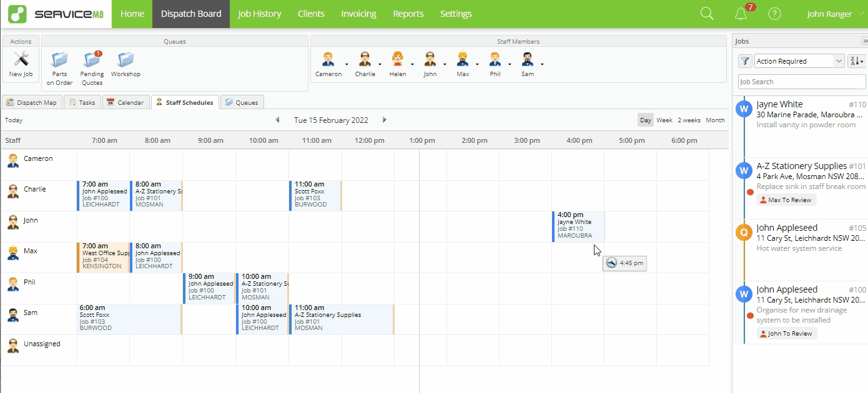Viewport: 868px width, 393px height.
Task: Create a New Job
Action: tap(21, 64)
